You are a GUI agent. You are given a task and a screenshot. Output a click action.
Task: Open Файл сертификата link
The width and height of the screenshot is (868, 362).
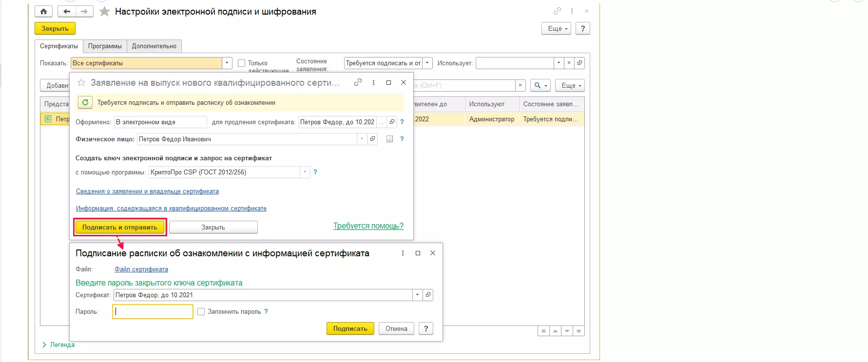pyautogui.click(x=141, y=269)
